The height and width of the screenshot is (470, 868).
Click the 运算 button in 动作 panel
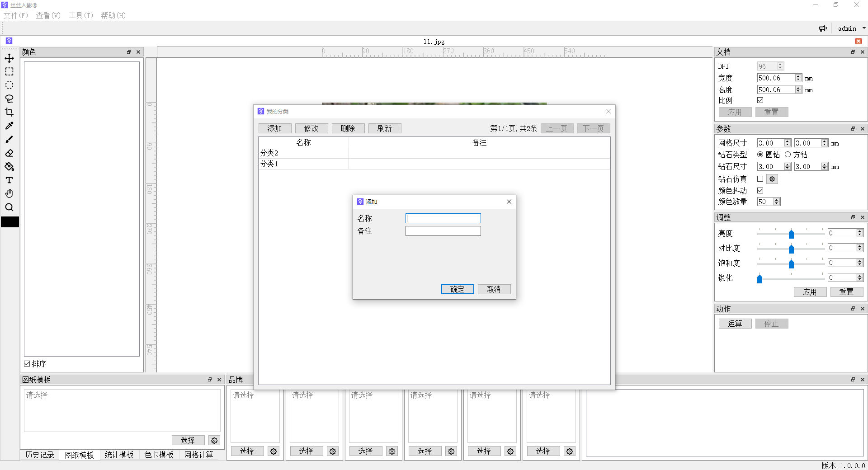(x=735, y=324)
